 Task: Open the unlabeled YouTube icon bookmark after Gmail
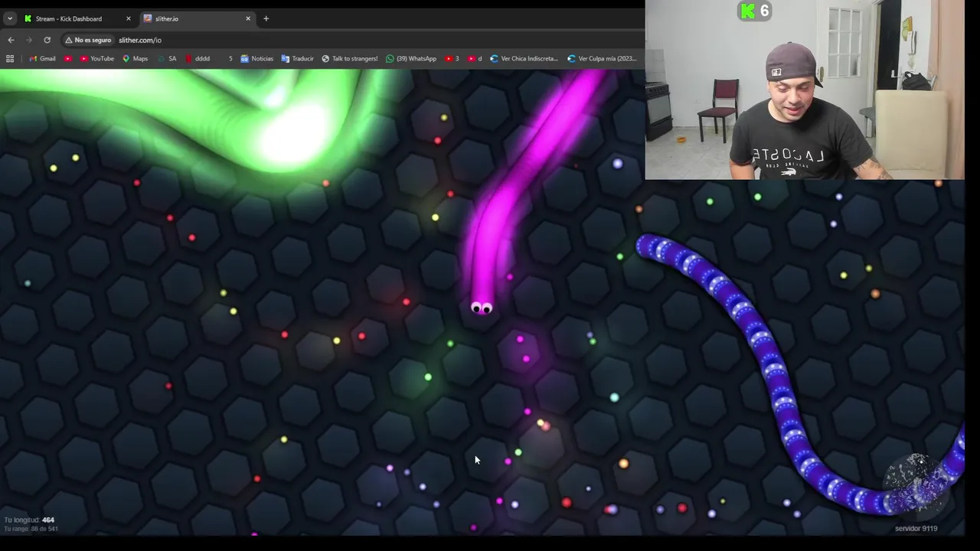pos(68,58)
